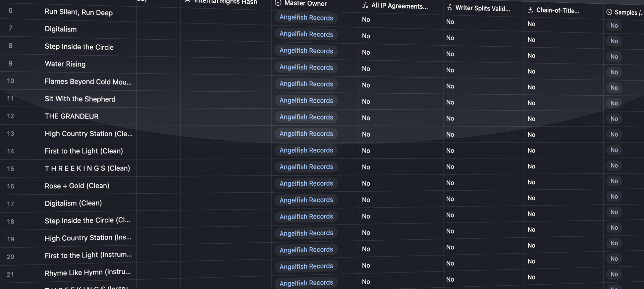The height and width of the screenshot is (289, 644).
Task: Select row number 9
Action: (x=10, y=63)
